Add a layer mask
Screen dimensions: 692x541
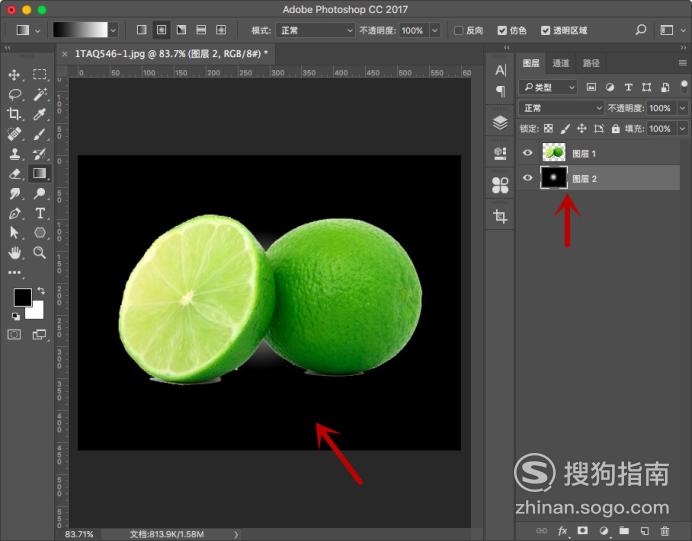583,530
